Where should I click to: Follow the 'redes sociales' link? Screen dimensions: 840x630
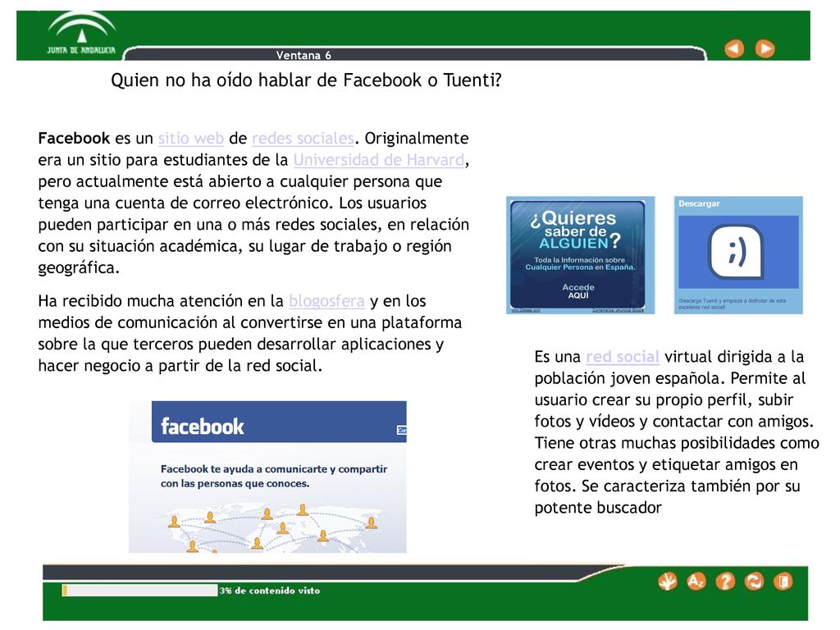tap(303, 138)
